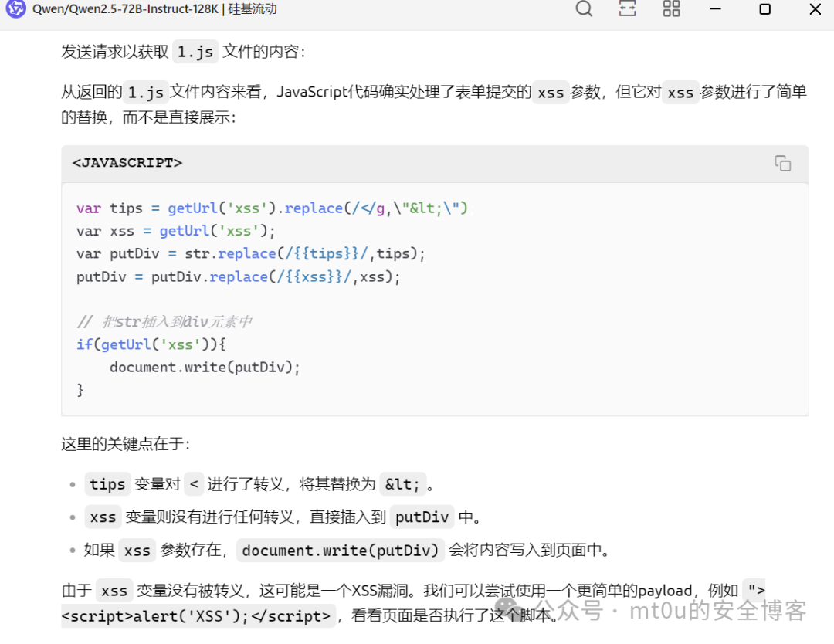Click the text '发送请求以获取'
This screenshot has width=834, height=644.
pos(115,52)
